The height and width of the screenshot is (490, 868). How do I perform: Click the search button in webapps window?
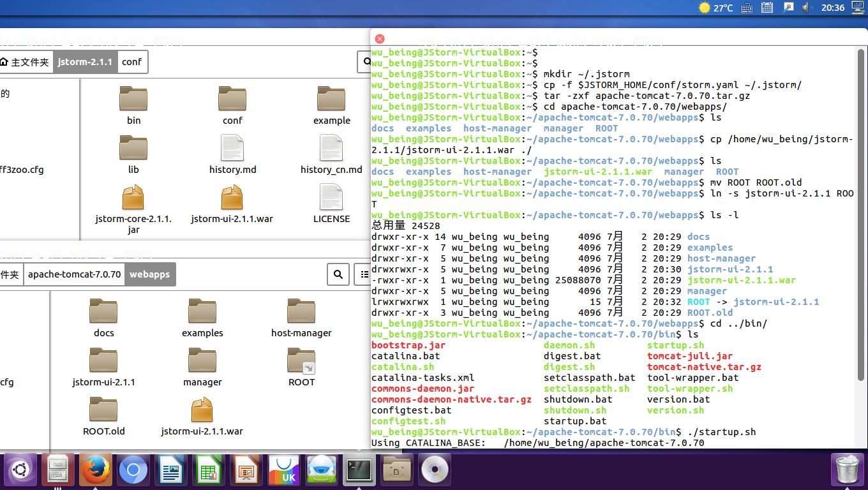[x=338, y=274]
